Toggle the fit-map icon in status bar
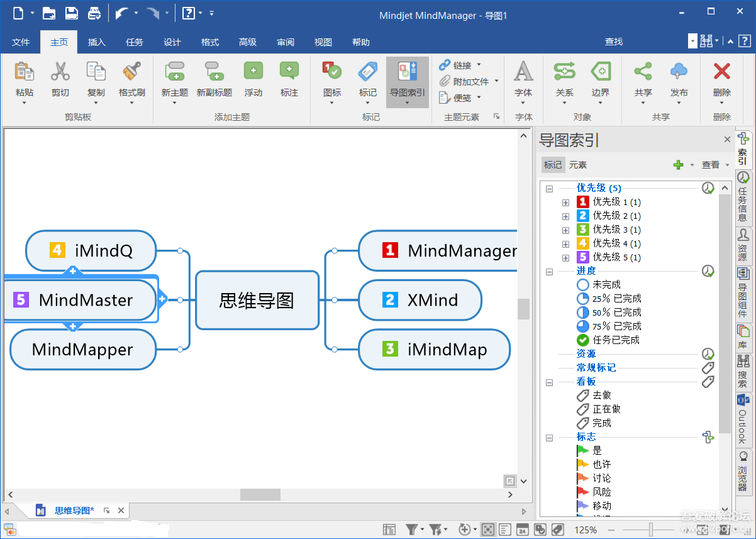Viewport: 756px width, 539px height. (x=488, y=529)
